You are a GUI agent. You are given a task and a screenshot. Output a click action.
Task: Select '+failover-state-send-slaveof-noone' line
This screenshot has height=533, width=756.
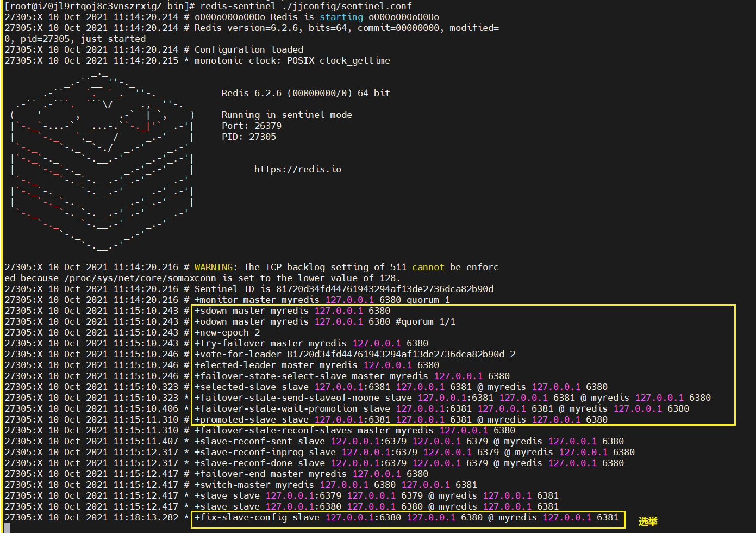pos(453,398)
